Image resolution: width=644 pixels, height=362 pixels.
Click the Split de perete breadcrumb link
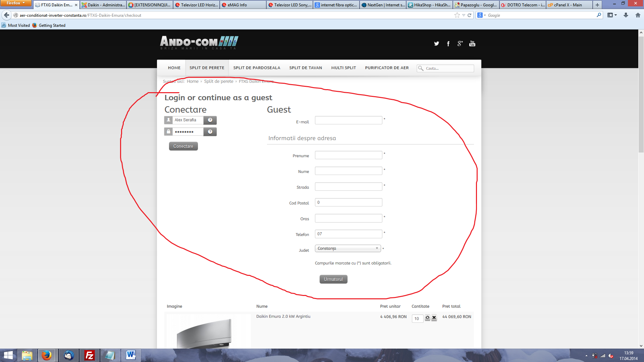tap(218, 81)
